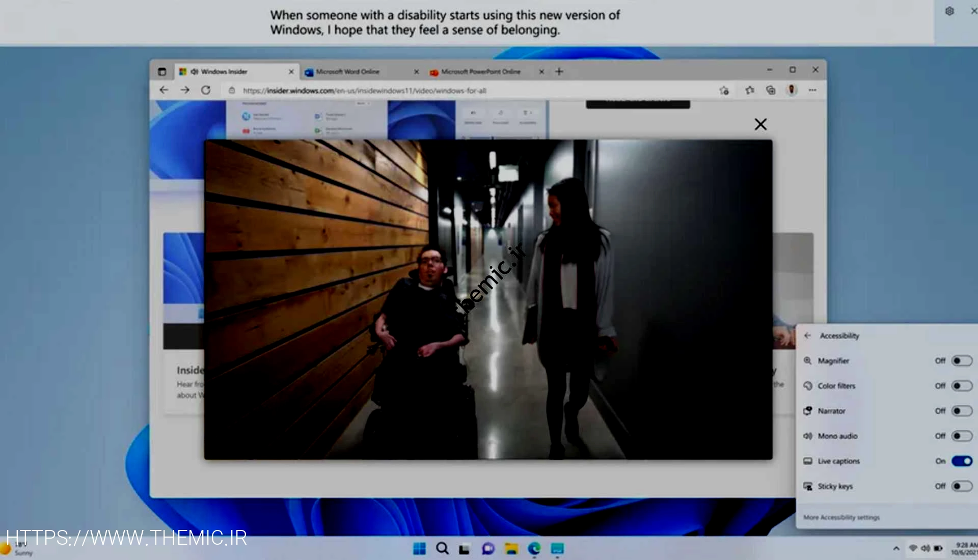
Task: Open Collections in Edge toolbar
Action: click(771, 90)
